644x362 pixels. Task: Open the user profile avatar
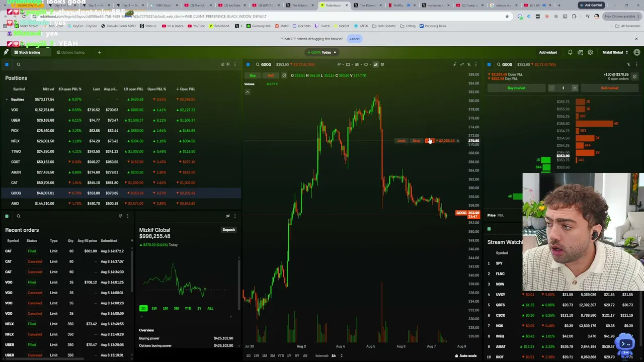pyautogui.click(x=637, y=52)
